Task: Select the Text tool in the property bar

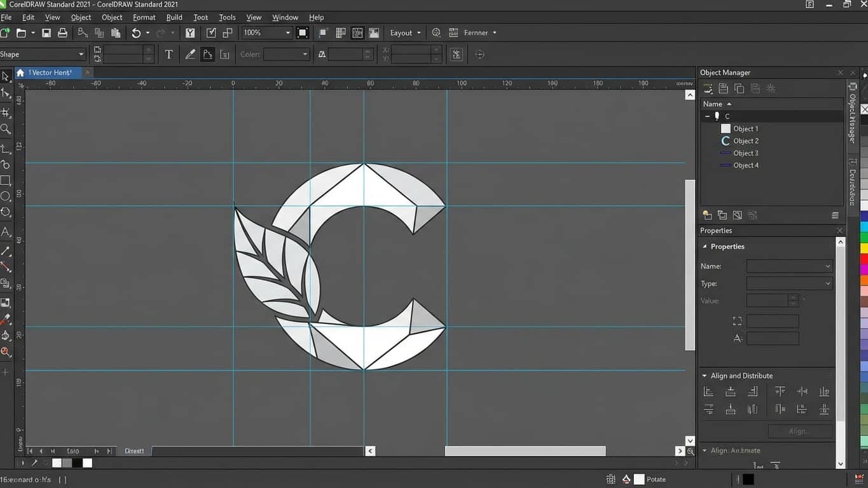Action: point(169,54)
